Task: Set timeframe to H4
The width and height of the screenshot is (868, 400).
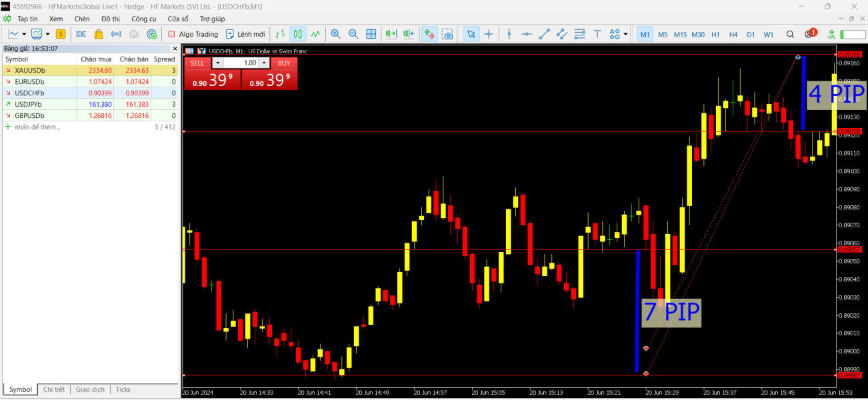Action: (733, 34)
